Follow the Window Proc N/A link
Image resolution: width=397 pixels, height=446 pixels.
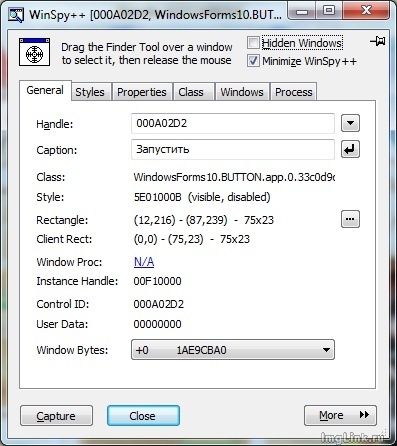144,262
